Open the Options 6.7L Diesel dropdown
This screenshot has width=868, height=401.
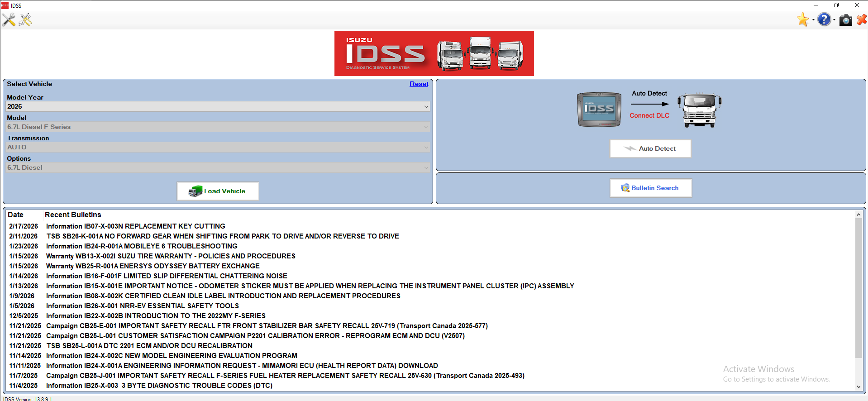(x=218, y=167)
